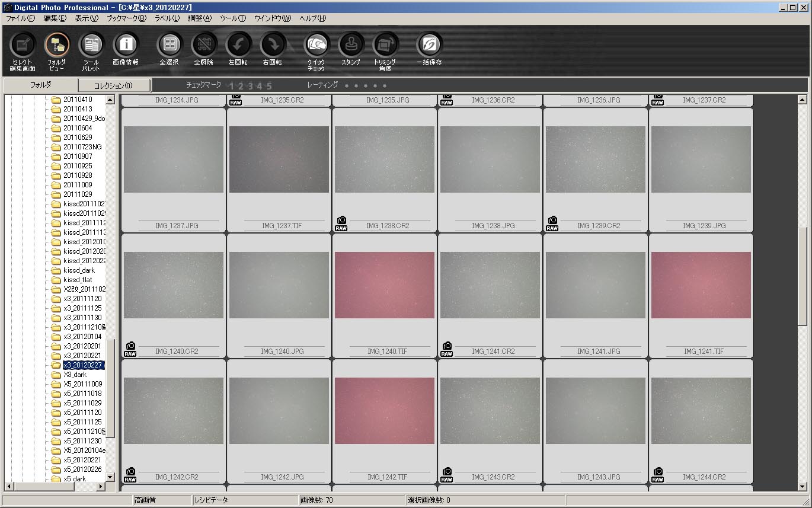812x508 pixels.
Task: Switch to the コレクション(0) tab
Action: pyautogui.click(x=114, y=85)
